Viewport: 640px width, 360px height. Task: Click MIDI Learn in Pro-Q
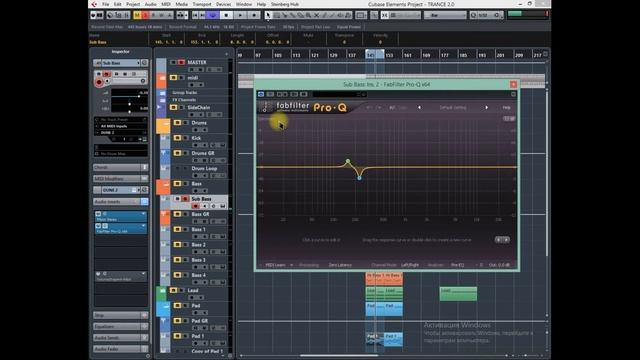(x=276, y=265)
